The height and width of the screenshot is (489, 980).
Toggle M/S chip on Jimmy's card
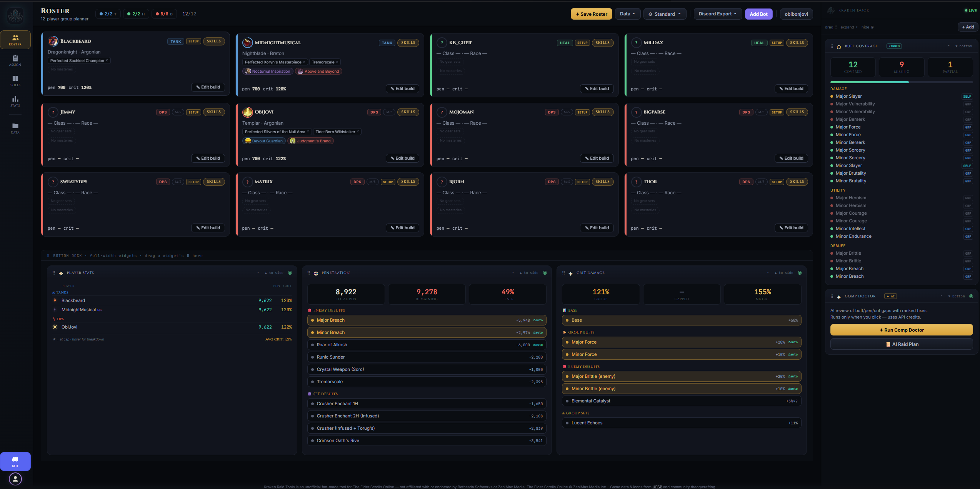coord(178,112)
